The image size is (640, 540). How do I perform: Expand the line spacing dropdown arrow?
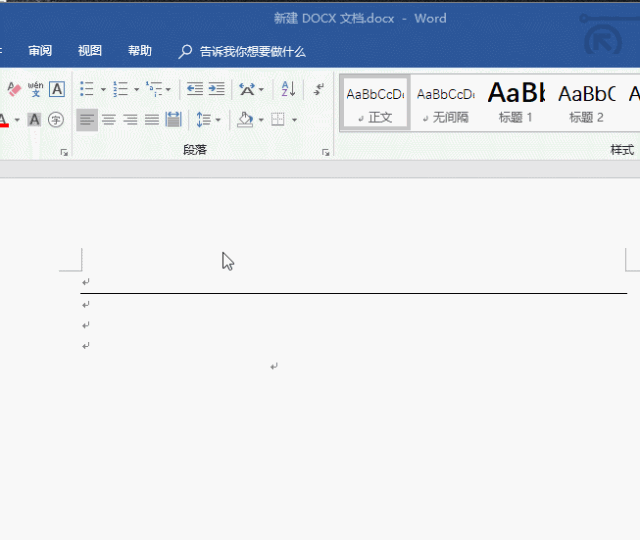click(218, 120)
